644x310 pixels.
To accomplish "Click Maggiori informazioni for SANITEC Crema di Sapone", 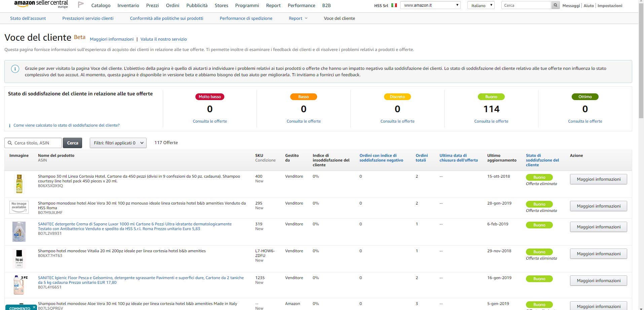I will tap(599, 227).
